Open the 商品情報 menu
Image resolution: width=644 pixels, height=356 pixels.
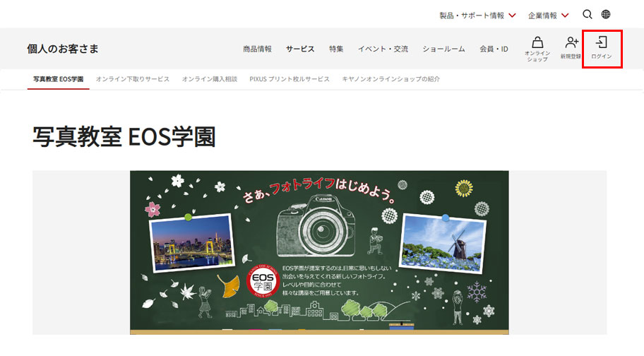pyautogui.click(x=257, y=49)
